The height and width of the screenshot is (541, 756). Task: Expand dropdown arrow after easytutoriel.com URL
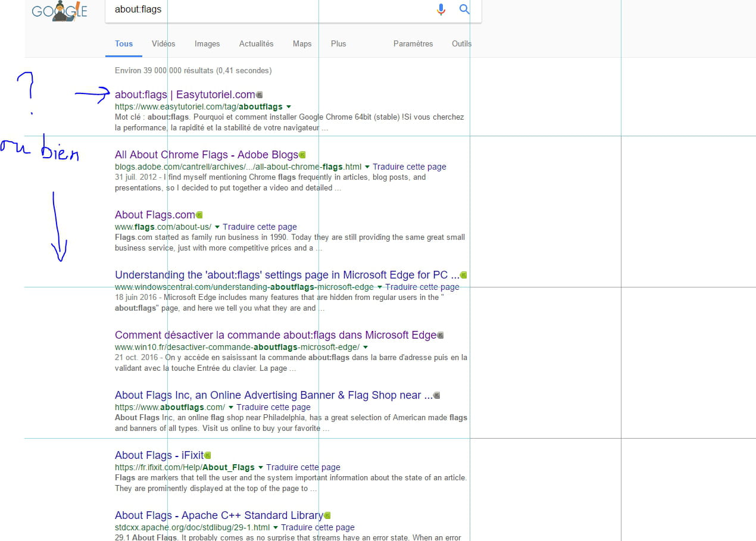point(289,107)
